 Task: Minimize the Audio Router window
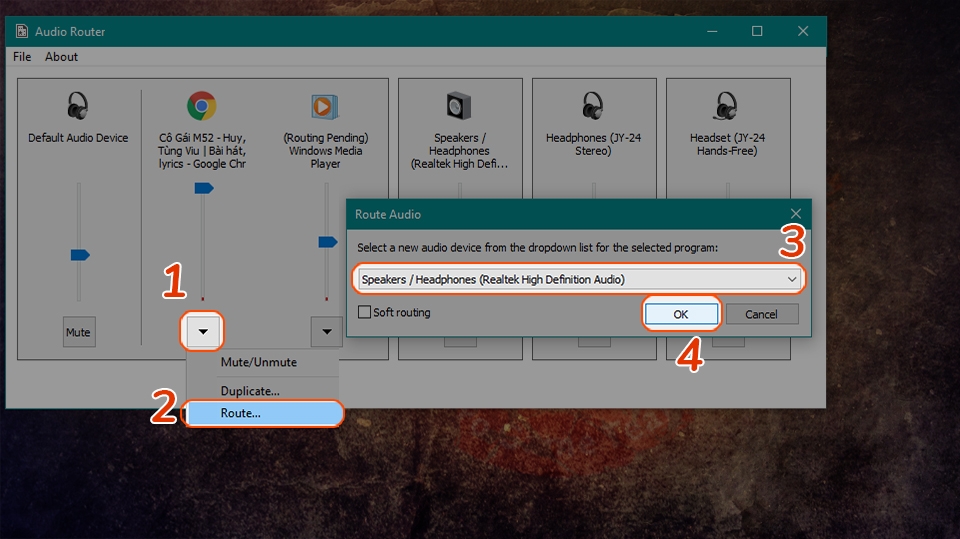[712, 31]
